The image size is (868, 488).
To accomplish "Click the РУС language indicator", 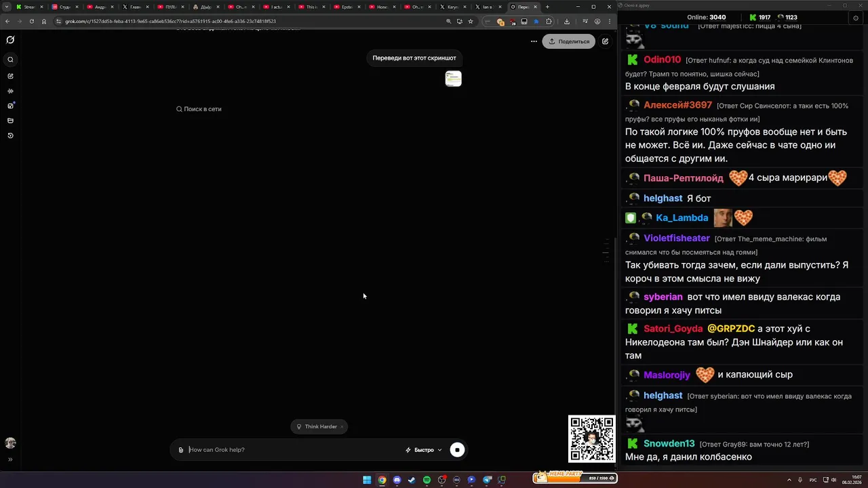I will click(813, 480).
